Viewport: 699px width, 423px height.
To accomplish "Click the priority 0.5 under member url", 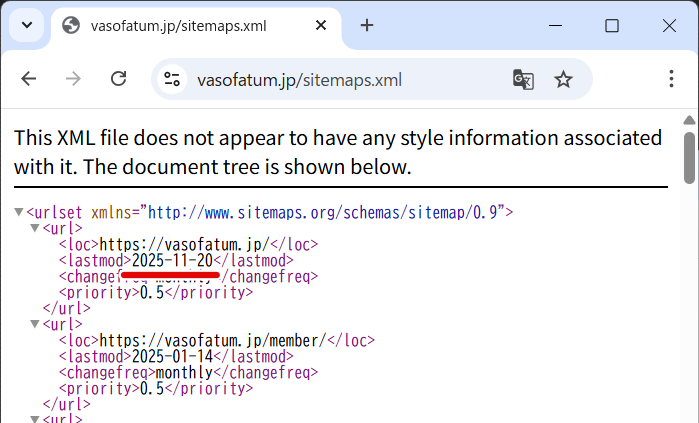I will coord(152,389).
